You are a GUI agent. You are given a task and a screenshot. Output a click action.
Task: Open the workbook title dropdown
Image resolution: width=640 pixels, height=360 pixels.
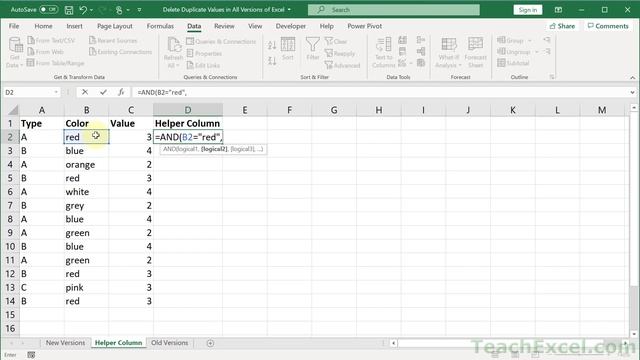289,9
